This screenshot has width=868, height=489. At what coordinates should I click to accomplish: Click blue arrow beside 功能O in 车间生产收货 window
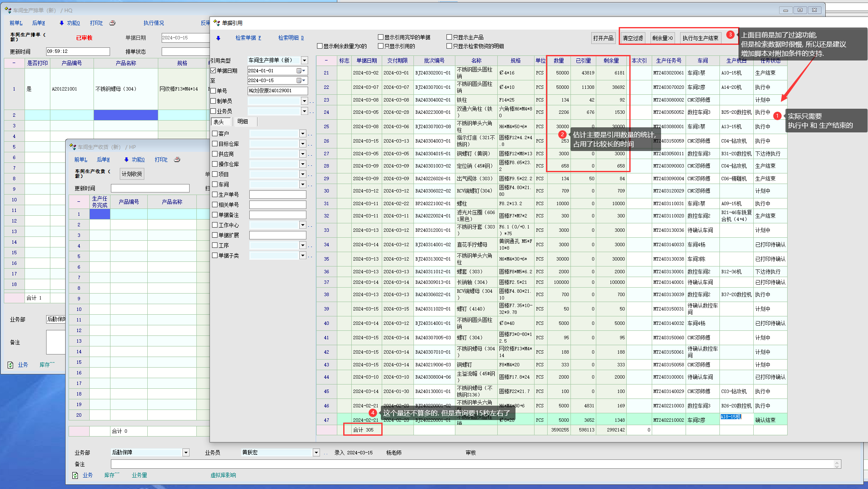tap(126, 159)
